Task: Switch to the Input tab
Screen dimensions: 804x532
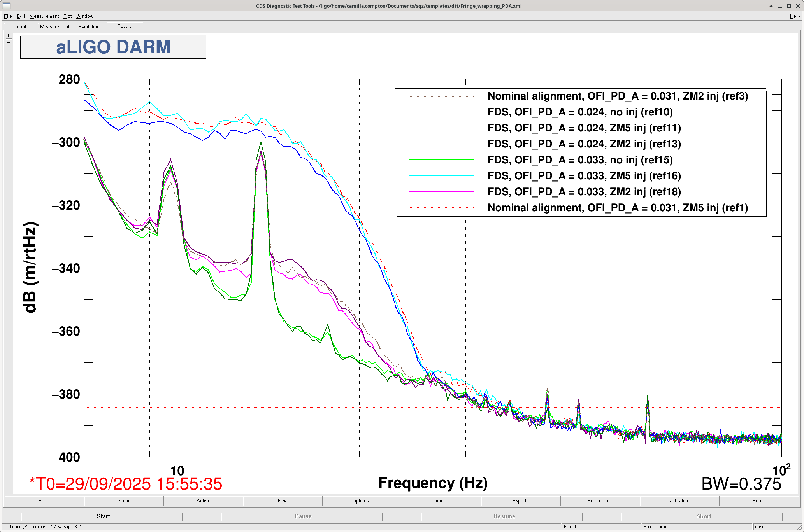Action: [x=21, y=27]
